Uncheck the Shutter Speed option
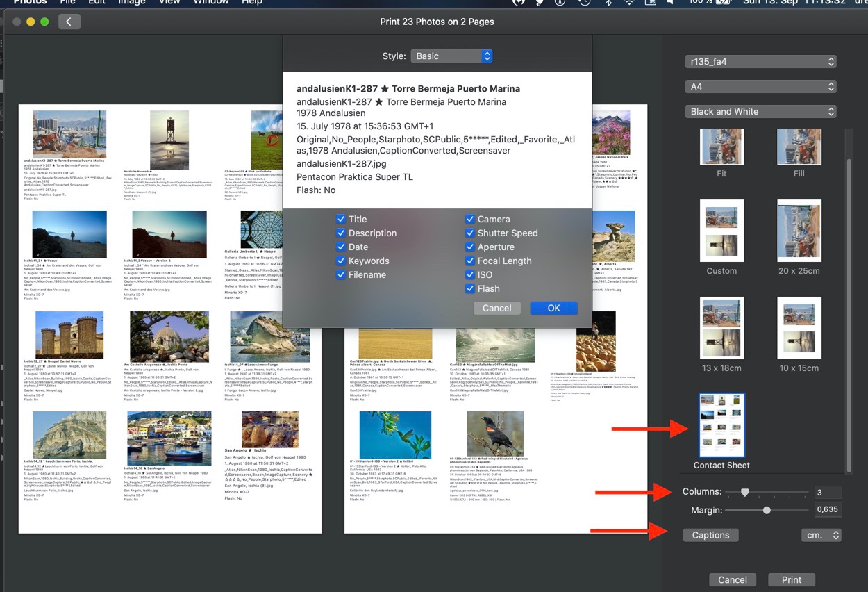868x592 pixels. click(469, 233)
